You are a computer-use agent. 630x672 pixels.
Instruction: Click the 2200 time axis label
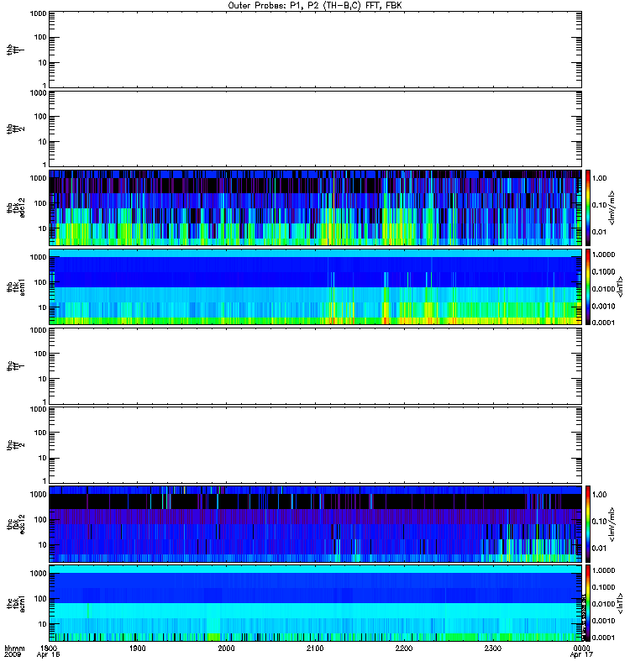(404, 648)
